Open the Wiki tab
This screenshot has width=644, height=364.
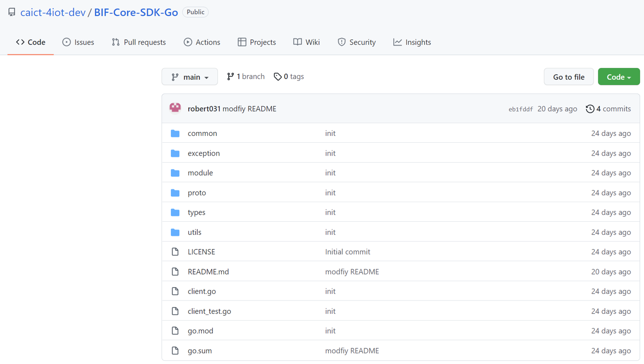pos(306,42)
